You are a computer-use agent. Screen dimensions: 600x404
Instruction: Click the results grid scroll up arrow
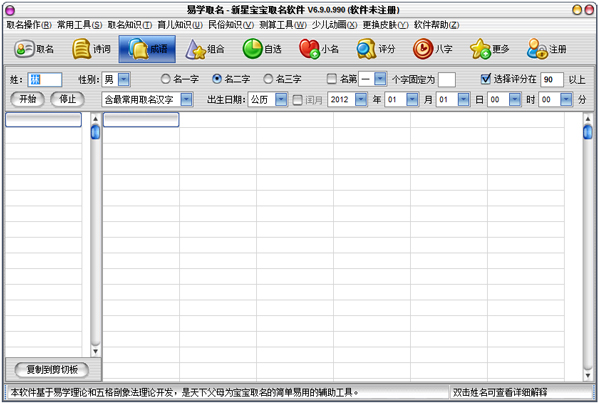point(588,119)
